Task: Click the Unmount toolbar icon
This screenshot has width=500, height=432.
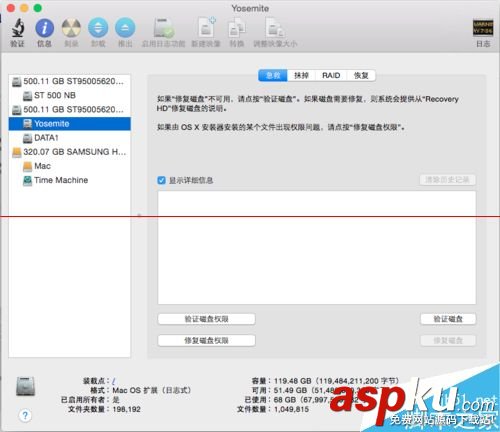Action: coord(98,28)
